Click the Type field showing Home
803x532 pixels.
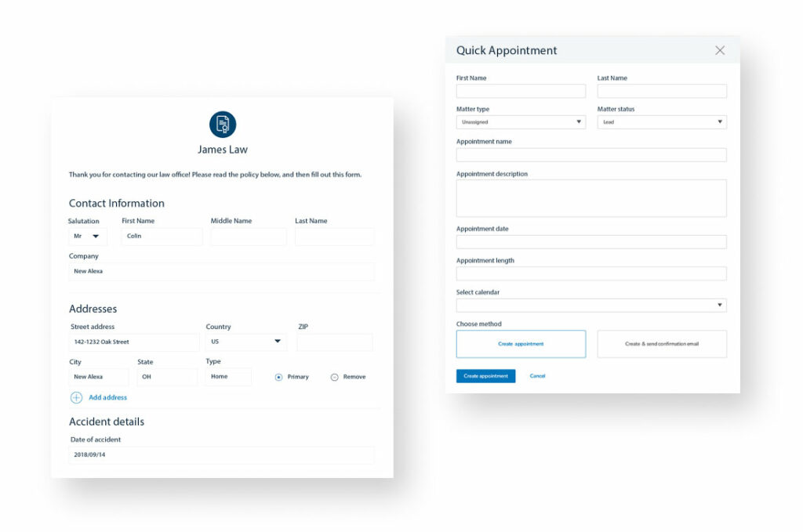[x=228, y=377]
